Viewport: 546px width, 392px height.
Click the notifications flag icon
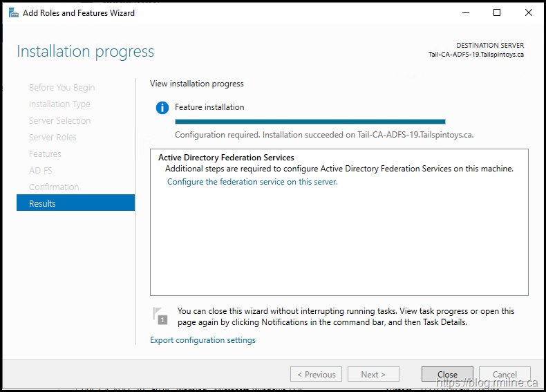coord(160,315)
